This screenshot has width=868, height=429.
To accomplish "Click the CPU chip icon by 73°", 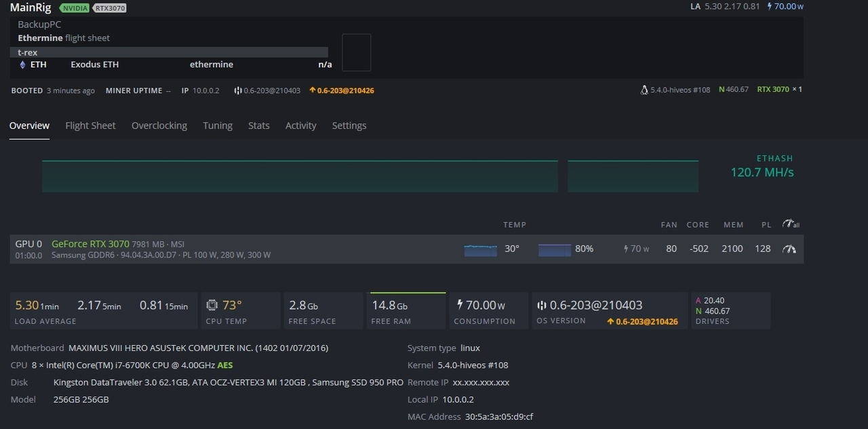I will [212, 305].
